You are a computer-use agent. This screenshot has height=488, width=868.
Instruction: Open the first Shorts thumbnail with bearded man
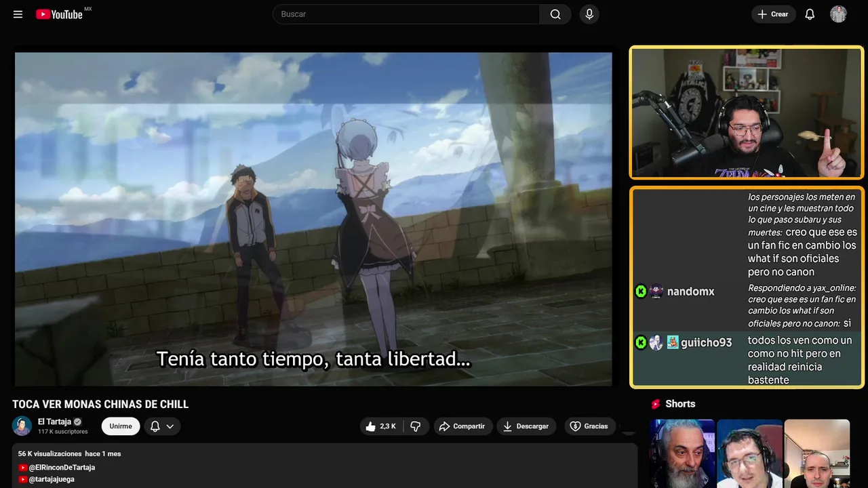click(x=682, y=453)
